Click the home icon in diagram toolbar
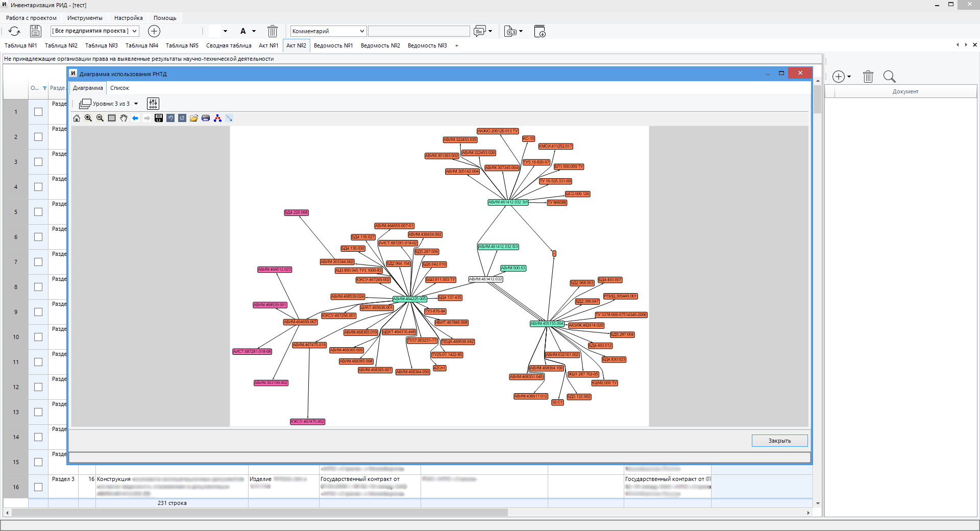 pos(77,118)
